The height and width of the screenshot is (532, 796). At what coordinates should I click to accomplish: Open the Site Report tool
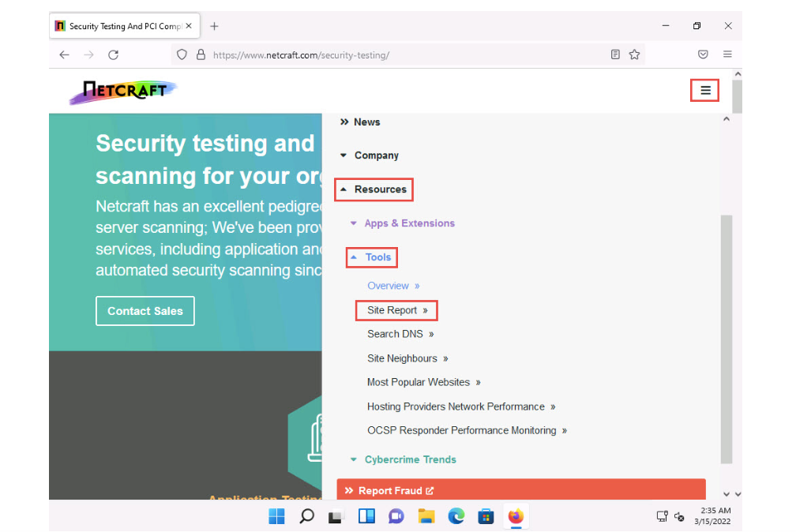coord(396,310)
